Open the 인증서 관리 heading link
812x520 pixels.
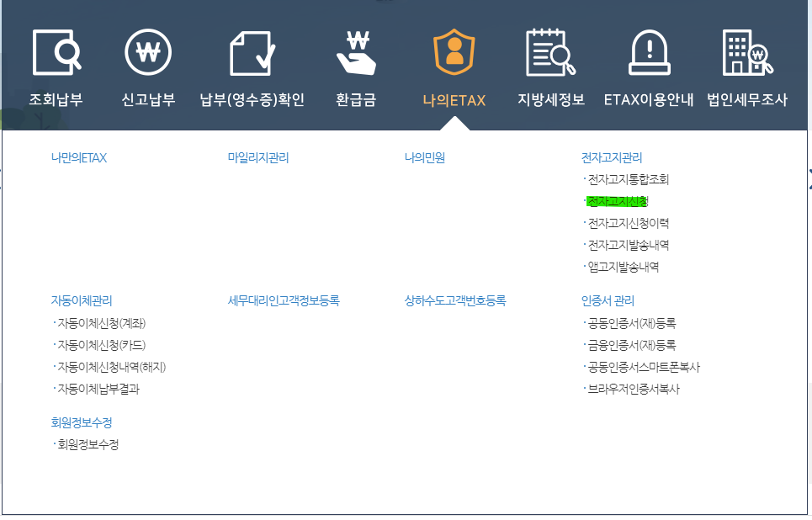(x=608, y=301)
